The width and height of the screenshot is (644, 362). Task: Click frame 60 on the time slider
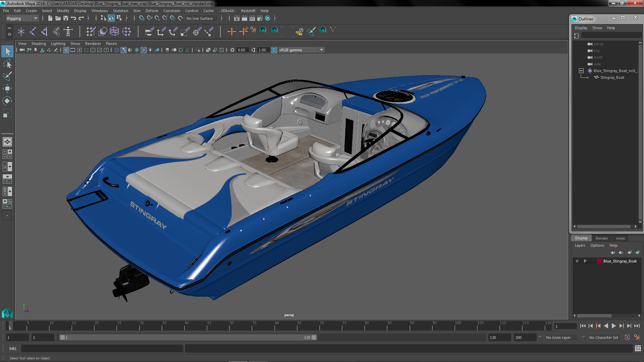click(x=277, y=326)
